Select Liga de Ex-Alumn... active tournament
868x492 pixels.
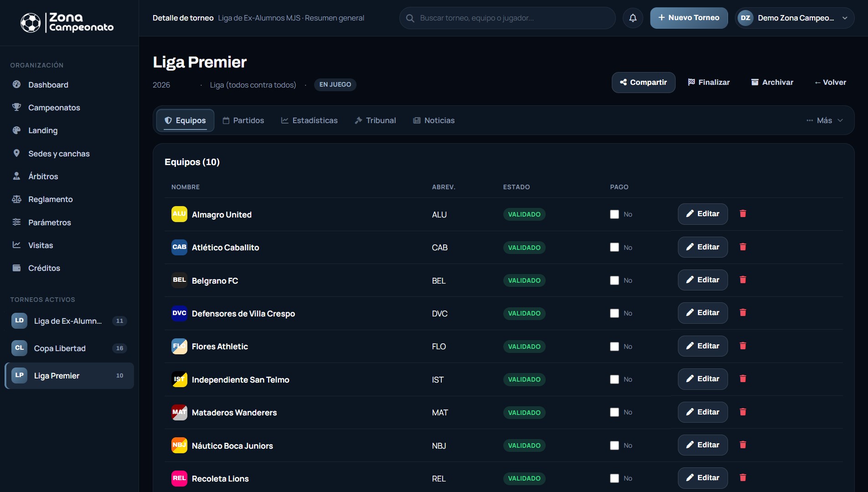[x=69, y=321]
